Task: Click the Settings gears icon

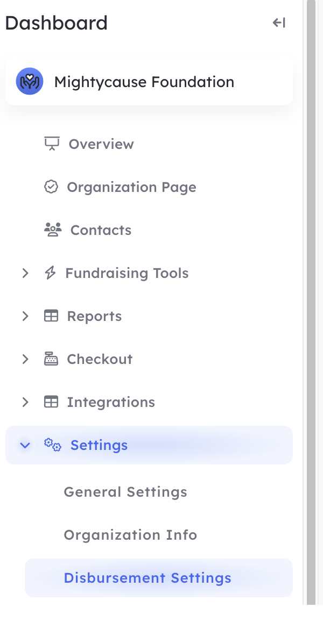Action: pyautogui.click(x=53, y=445)
